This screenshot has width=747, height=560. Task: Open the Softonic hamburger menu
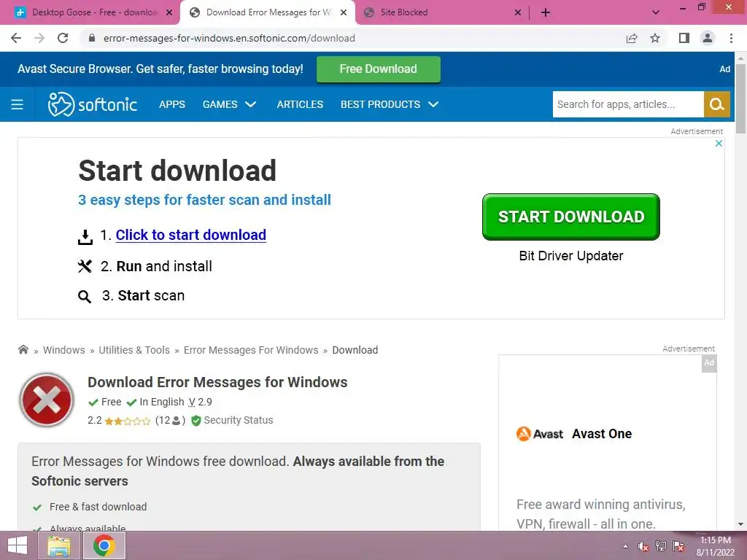click(x=18, y=104)
